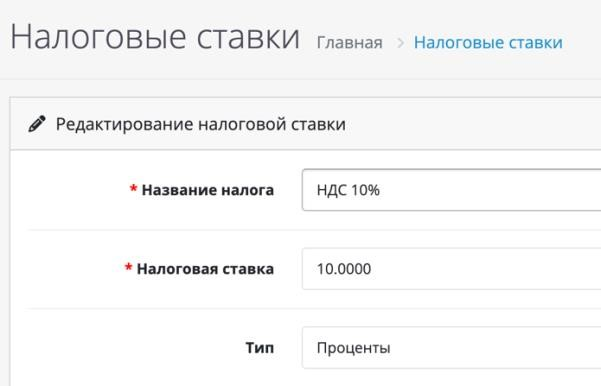This screenshot has height=386, width=601.
Task: Select the Проценты option text
Action: [x=353, y=348]
